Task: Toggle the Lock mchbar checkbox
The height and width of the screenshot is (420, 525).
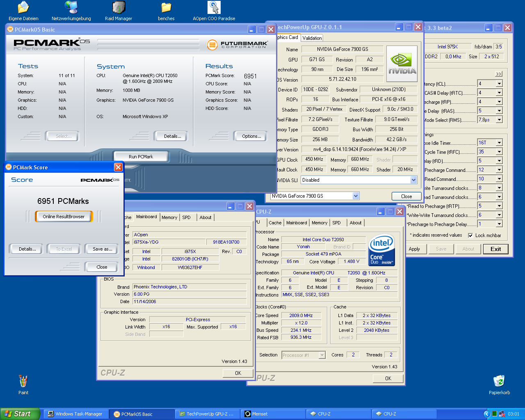Action: click(x=470, y=235)
